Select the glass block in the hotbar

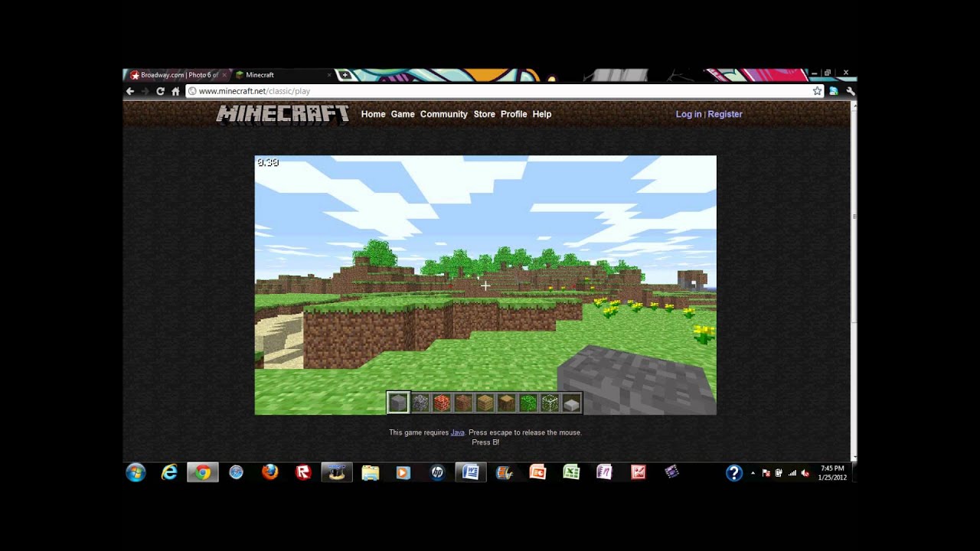[x=550, y=403]
